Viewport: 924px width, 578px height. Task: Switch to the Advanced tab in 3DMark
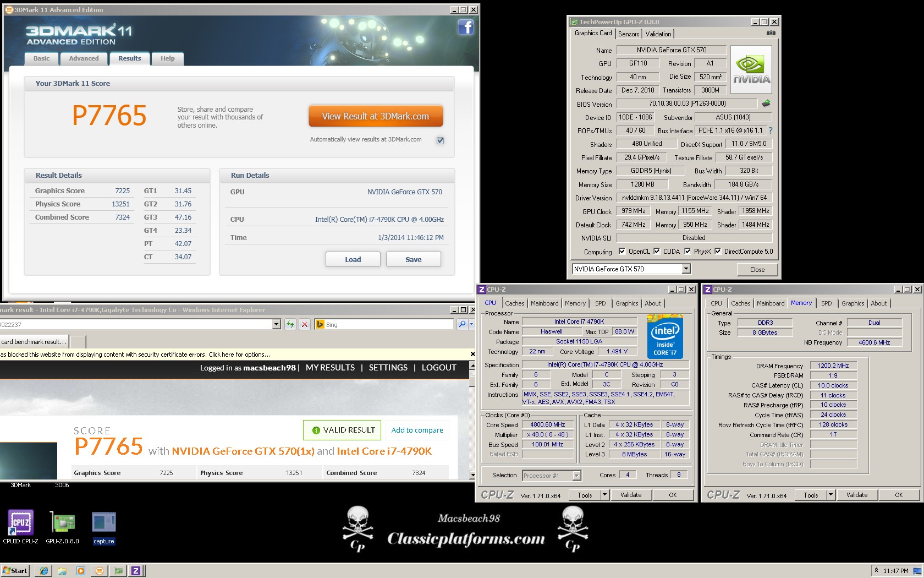click(x=84, y=58)
